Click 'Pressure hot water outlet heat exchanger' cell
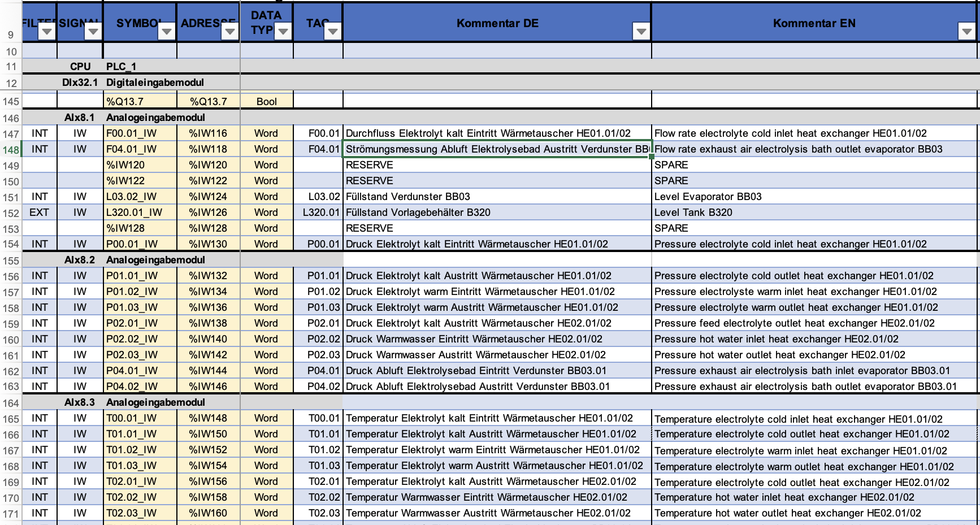The width and height of the screenshot is (980, 525). pos(814,355)
